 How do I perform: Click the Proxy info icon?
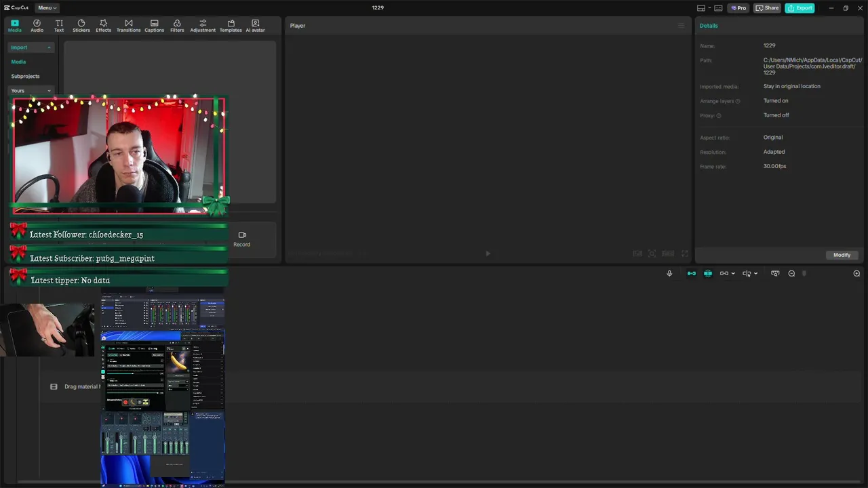click(x=719, y=116)
